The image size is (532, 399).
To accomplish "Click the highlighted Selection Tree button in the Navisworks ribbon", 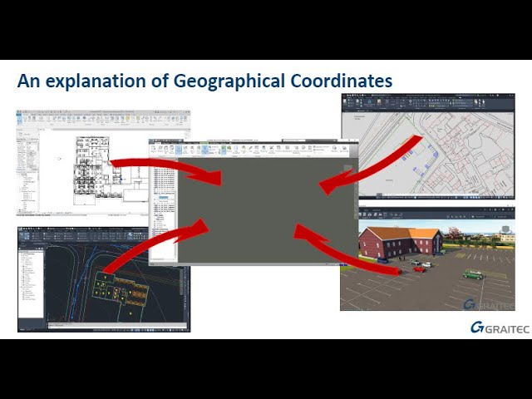I will [204, 150].
